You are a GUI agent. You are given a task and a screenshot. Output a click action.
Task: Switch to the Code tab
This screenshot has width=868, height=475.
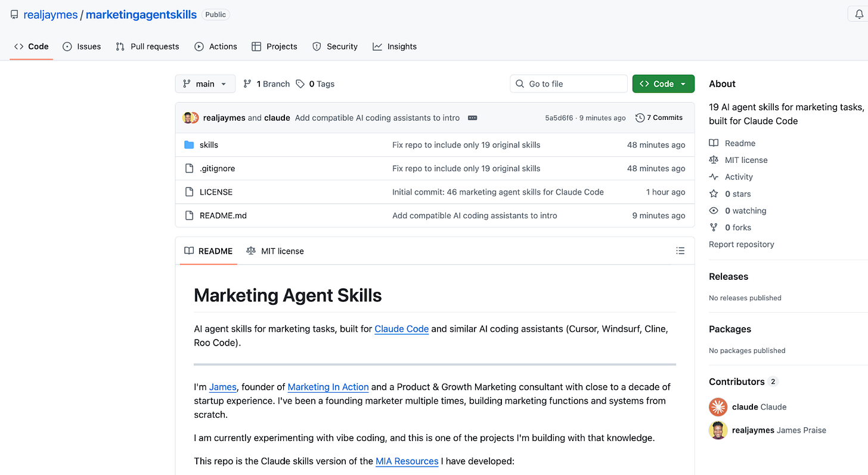[32, 47]
